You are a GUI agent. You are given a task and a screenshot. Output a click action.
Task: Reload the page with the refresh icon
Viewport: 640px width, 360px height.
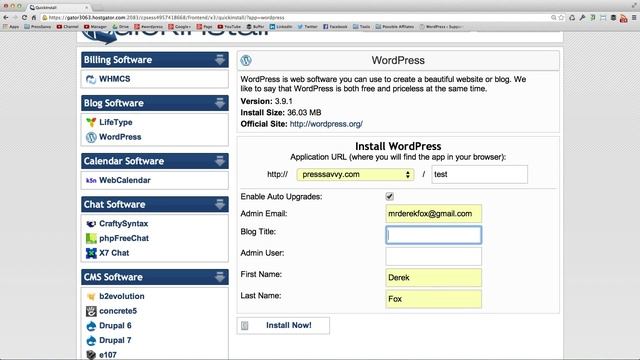24,18
